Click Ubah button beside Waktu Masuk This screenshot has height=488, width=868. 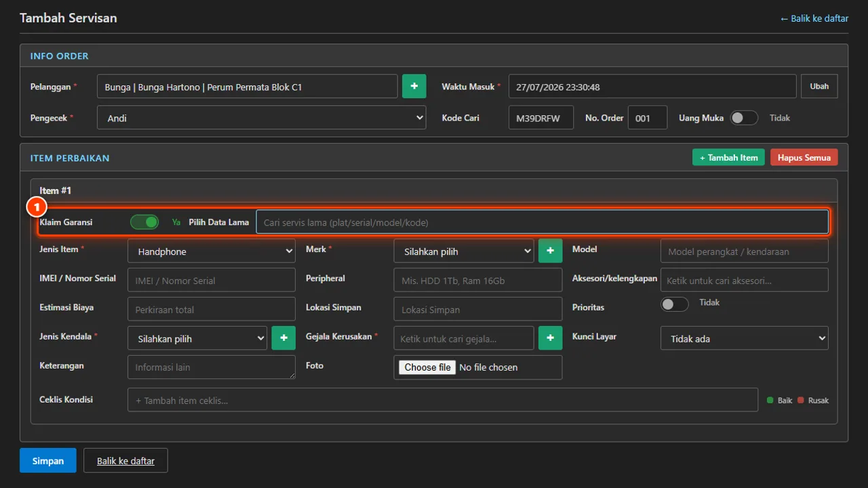point(819,86)
